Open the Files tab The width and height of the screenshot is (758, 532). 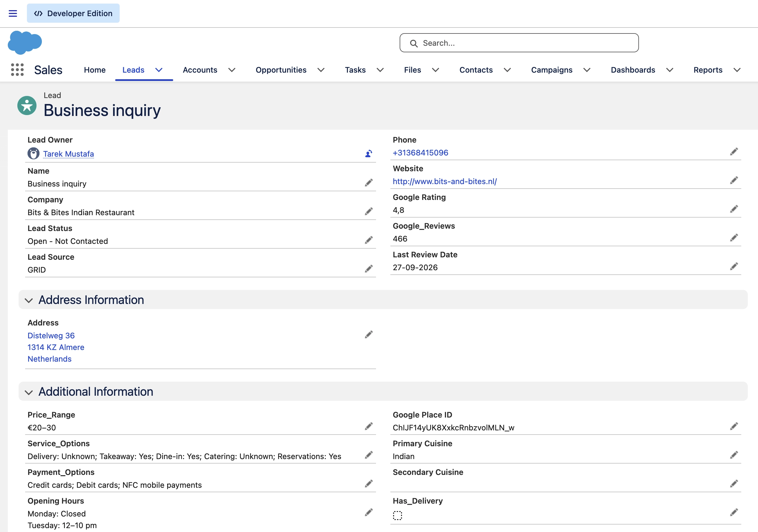click(x=413, y=70)
